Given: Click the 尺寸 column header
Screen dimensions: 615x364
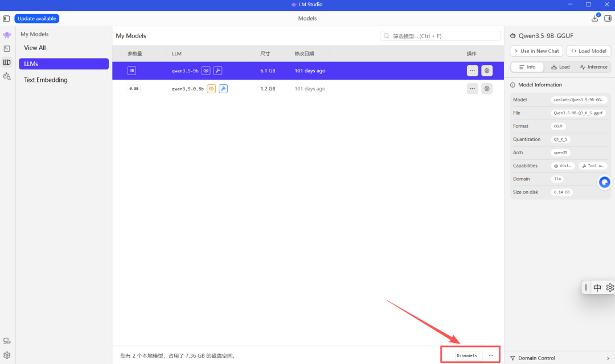Looking at the screenshot, I should point(265,53).
